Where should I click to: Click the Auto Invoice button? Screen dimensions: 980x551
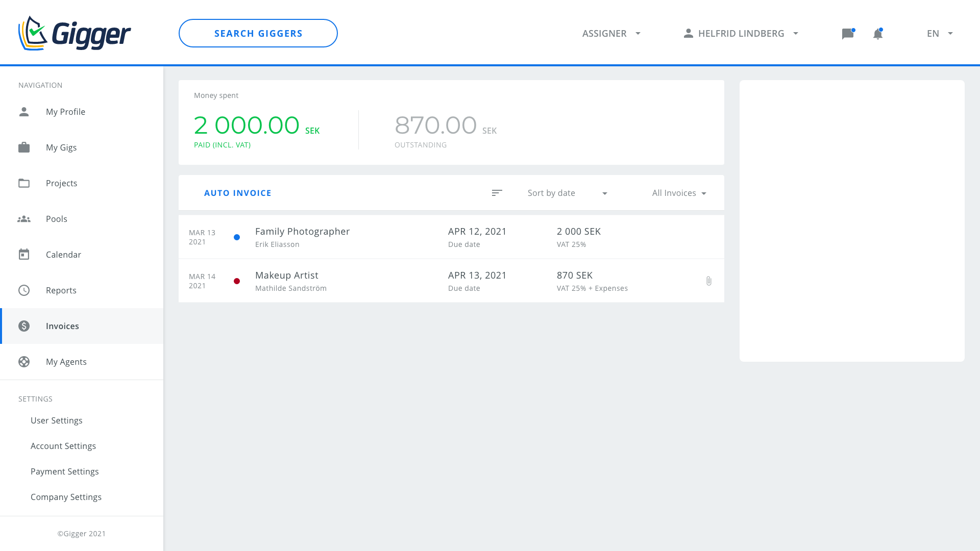pyautogui.click(x=238, y=193)
